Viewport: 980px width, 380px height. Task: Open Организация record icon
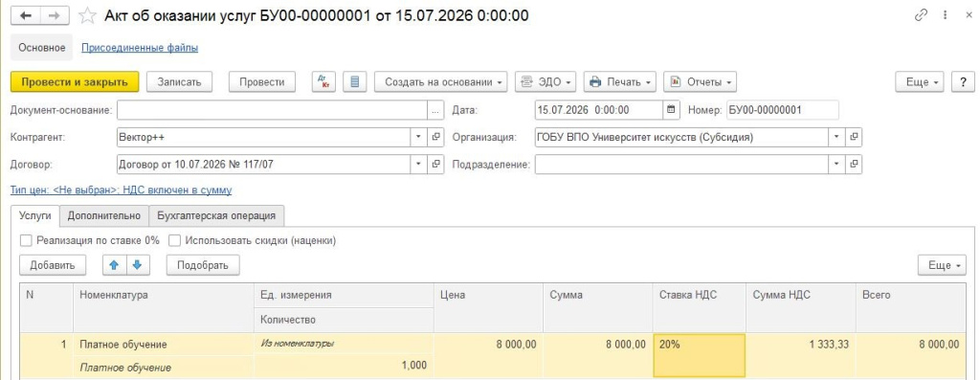854,138
